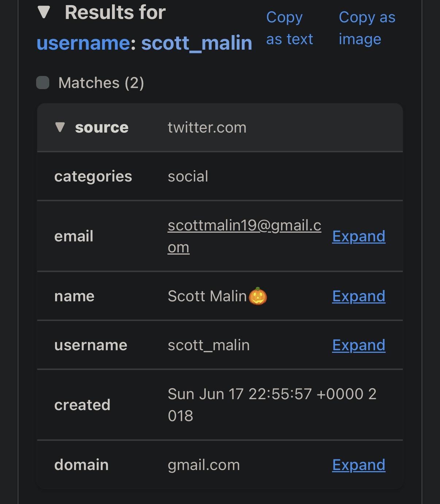Click the created date value
This screenshot has width=440, height=504.
tap(272, 405)
